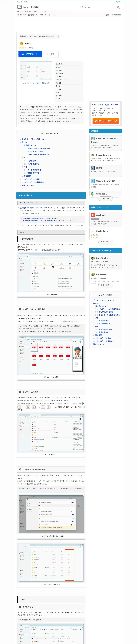Click the star rating under Files
The height and width of the screenshot is (644, 138).
pyautogui.click(x=22, y=48)
